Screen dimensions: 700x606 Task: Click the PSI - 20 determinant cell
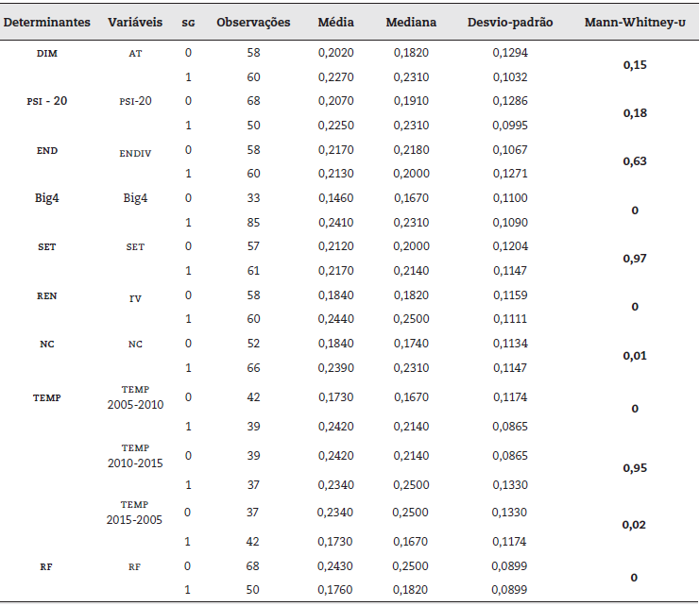(46, 101)
